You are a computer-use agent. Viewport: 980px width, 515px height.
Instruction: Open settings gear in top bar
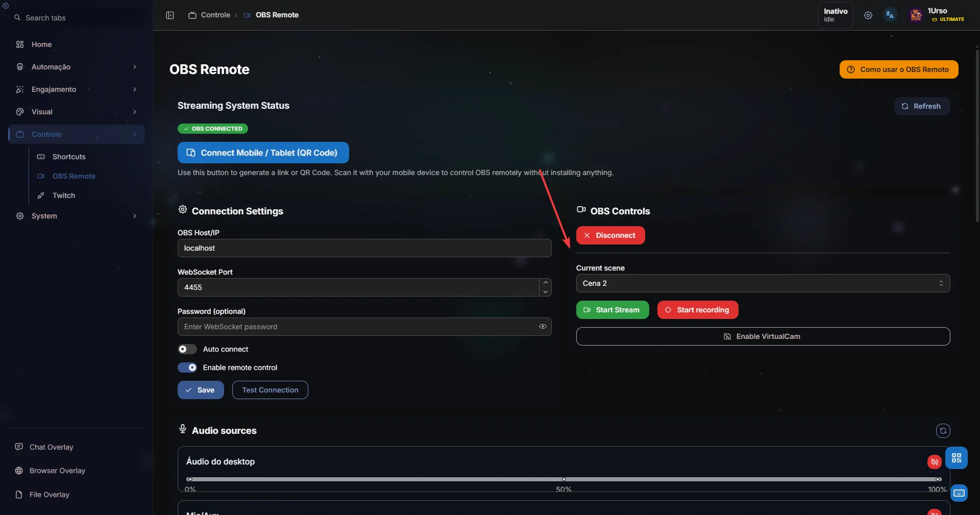[x=868, y=15]
